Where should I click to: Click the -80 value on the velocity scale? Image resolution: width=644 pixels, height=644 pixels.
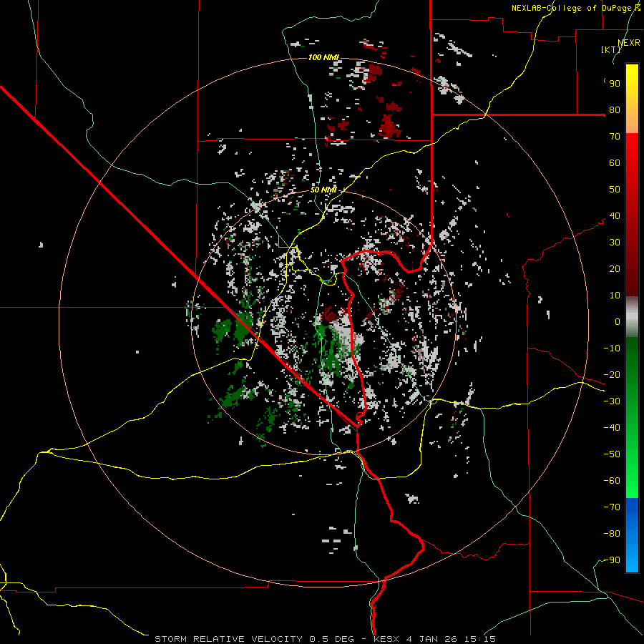(612, 534)
